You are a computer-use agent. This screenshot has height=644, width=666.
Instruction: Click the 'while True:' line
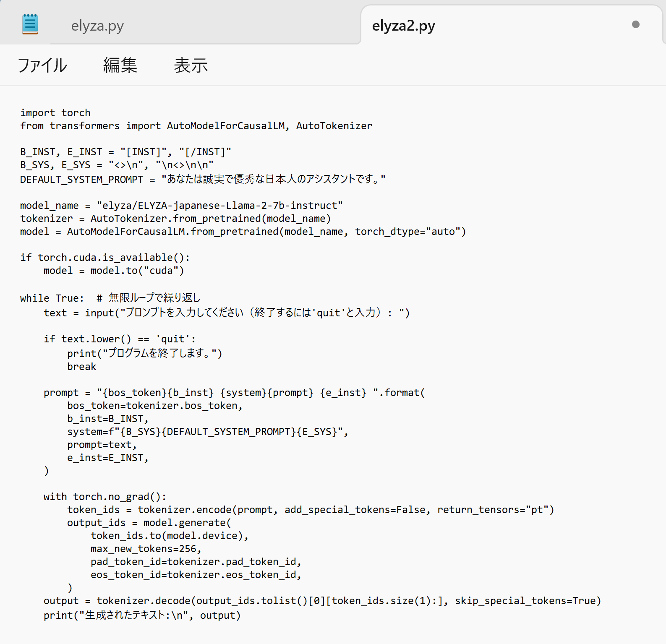pos(110,298)
